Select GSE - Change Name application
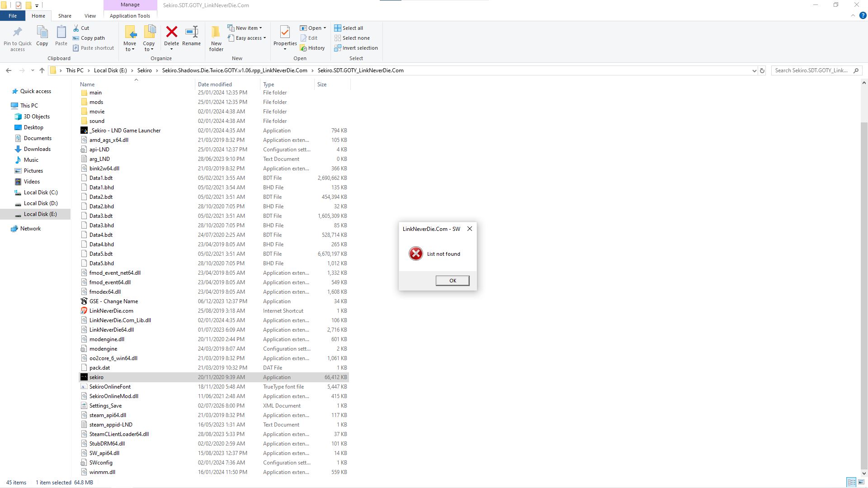This screenshot has width=868, height=488. 113,301
